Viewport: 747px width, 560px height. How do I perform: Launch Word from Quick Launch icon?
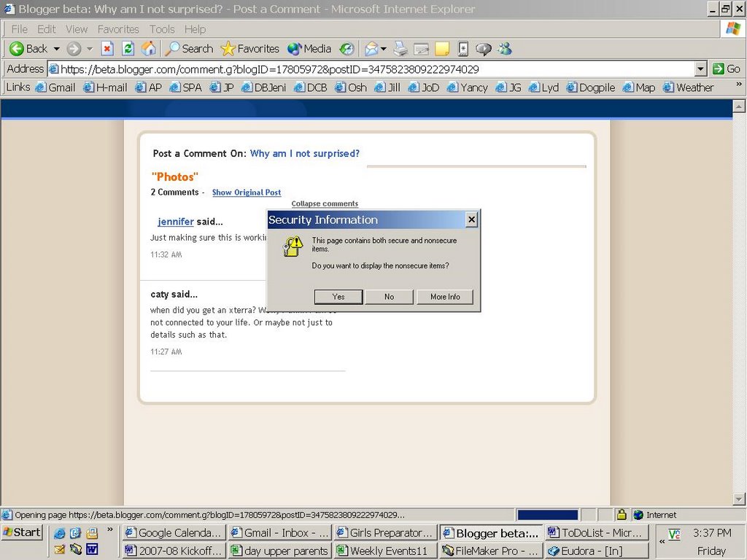point(92,549)
